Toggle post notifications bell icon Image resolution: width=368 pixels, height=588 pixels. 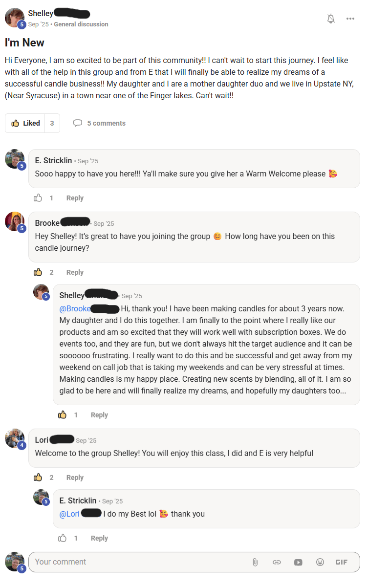[331, 19]
